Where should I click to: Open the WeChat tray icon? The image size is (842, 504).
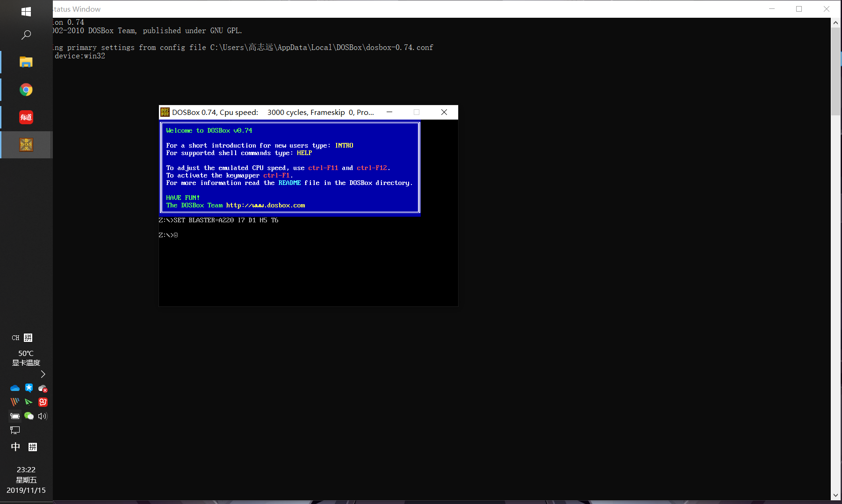[x=29, y=416]
